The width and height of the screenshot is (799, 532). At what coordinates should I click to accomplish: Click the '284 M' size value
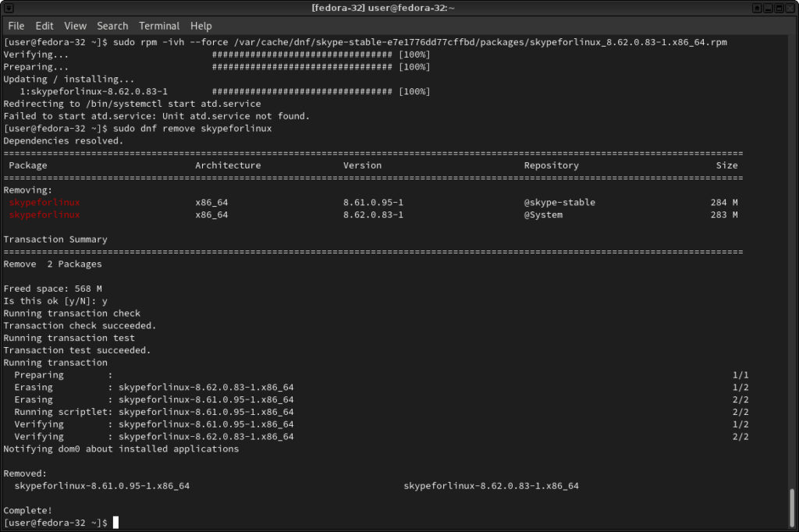click(x=724, y=202)
